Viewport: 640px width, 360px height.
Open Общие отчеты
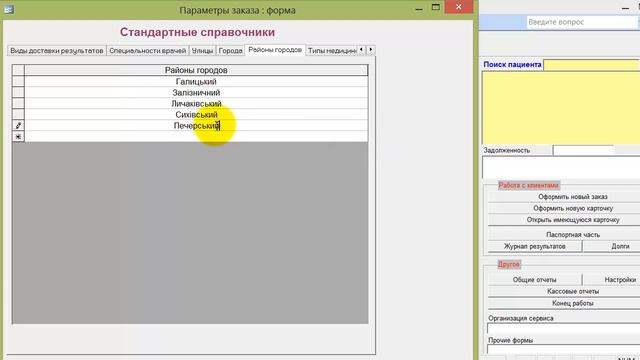[x=535, y=280]
